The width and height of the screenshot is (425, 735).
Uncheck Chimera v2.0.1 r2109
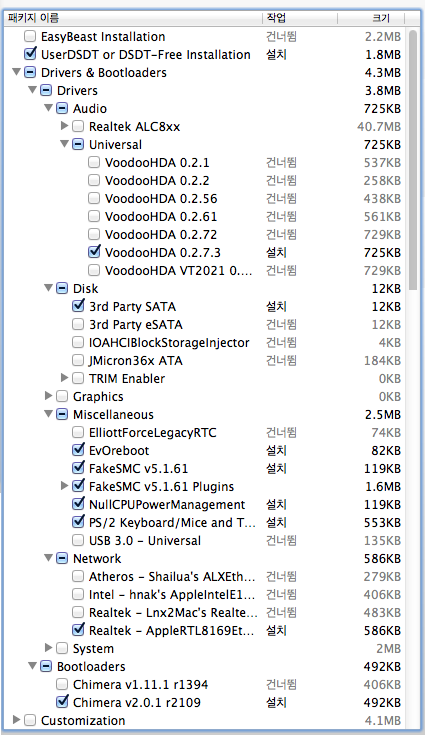click(x=62, y=702)
